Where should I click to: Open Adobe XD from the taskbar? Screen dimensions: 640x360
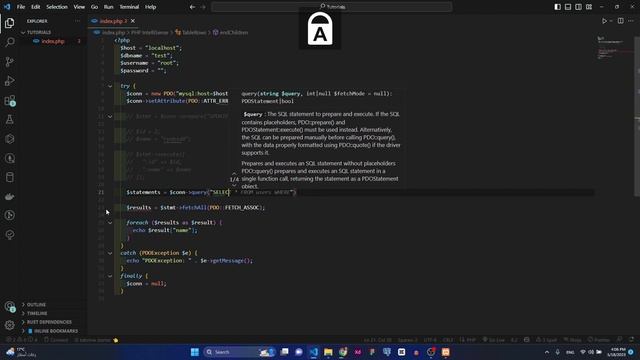pyautogui.click(x=358, y=352)
